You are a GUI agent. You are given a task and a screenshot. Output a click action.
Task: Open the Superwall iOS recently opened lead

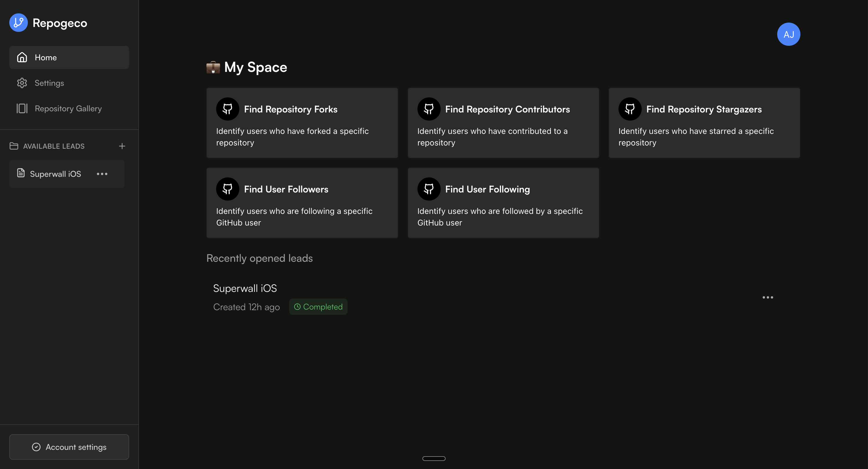pos(245,288)
